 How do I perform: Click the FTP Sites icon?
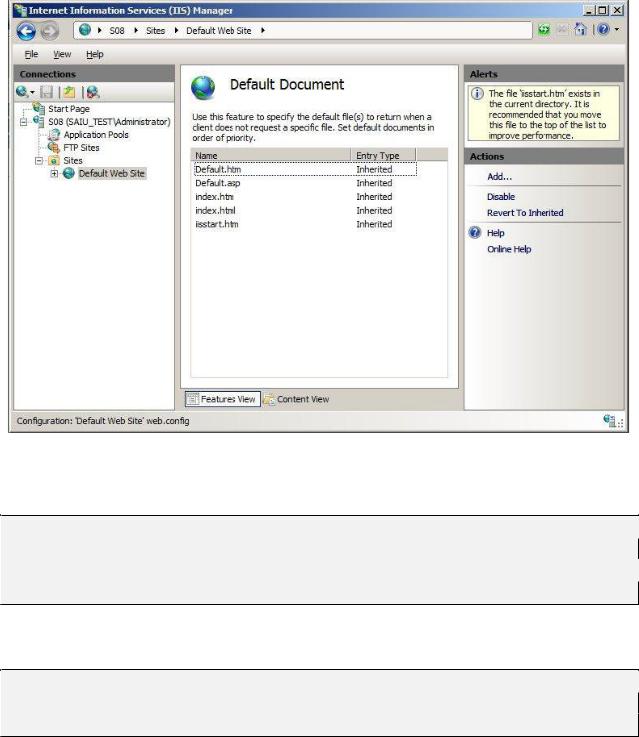[x=54, y=148]
